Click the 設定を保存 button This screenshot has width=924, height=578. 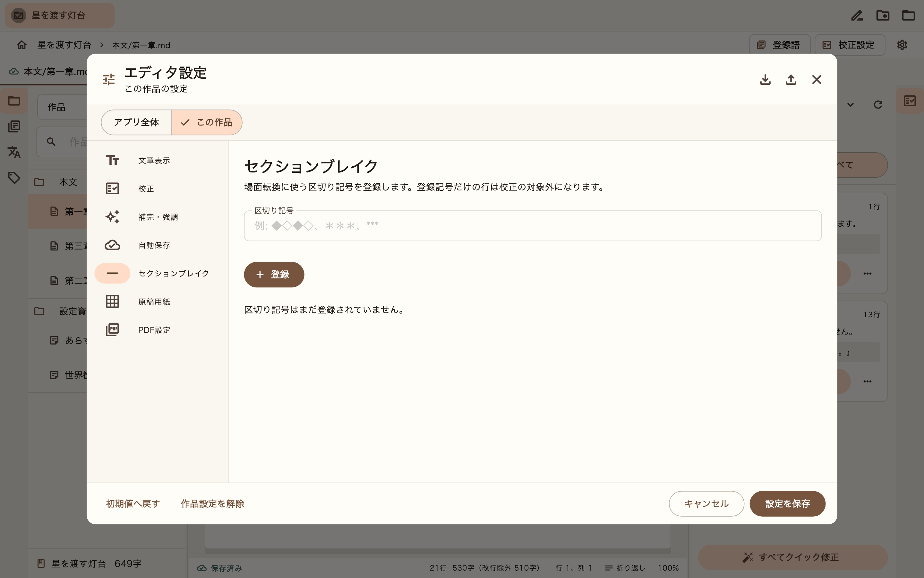[787, 504]
